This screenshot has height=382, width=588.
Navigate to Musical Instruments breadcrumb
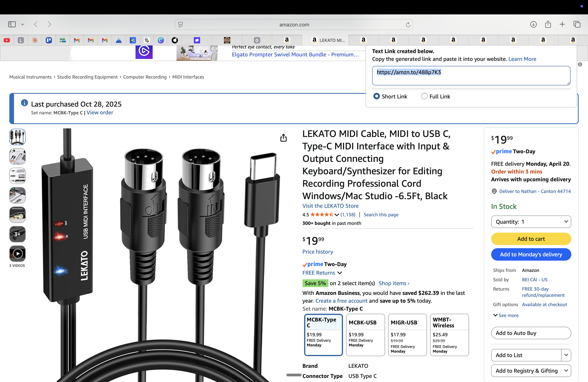(x=30, y=77)
